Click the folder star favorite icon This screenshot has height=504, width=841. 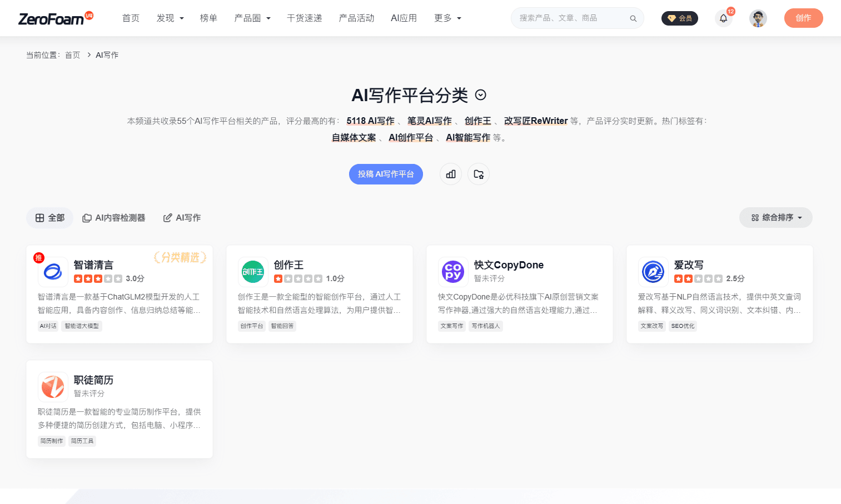479,174
